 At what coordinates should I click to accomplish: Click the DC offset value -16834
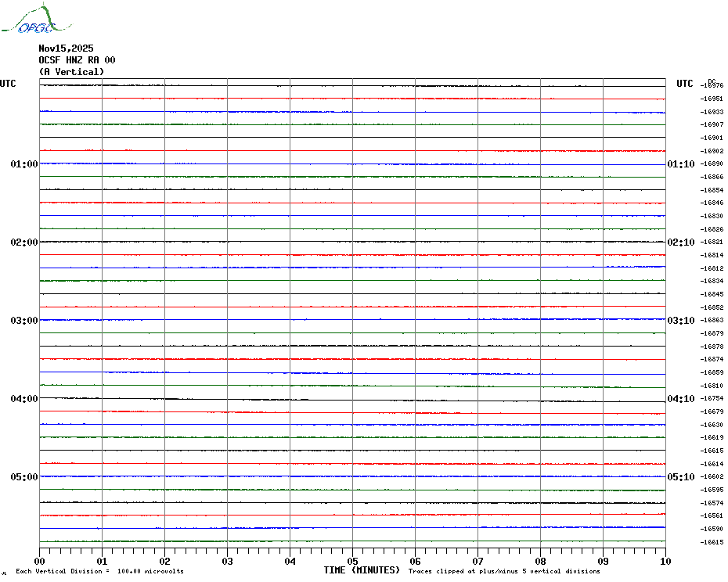click(x=712, y=282)
